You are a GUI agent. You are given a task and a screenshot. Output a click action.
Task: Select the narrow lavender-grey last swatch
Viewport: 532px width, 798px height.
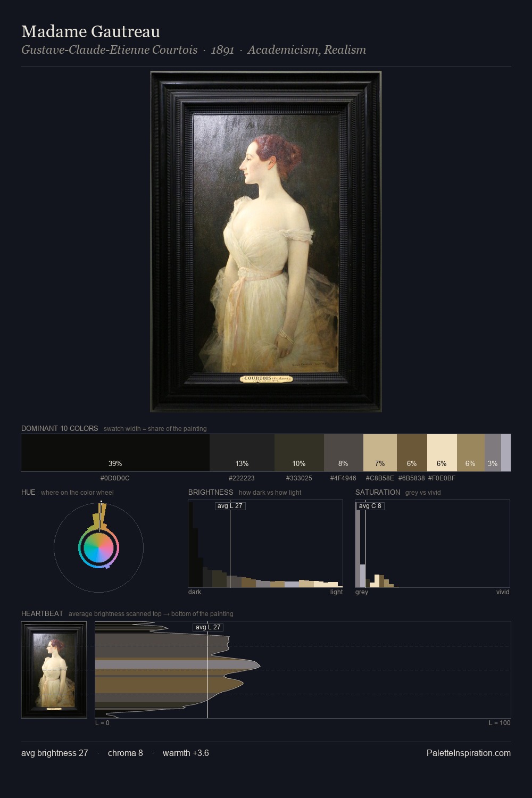(506, 453)
